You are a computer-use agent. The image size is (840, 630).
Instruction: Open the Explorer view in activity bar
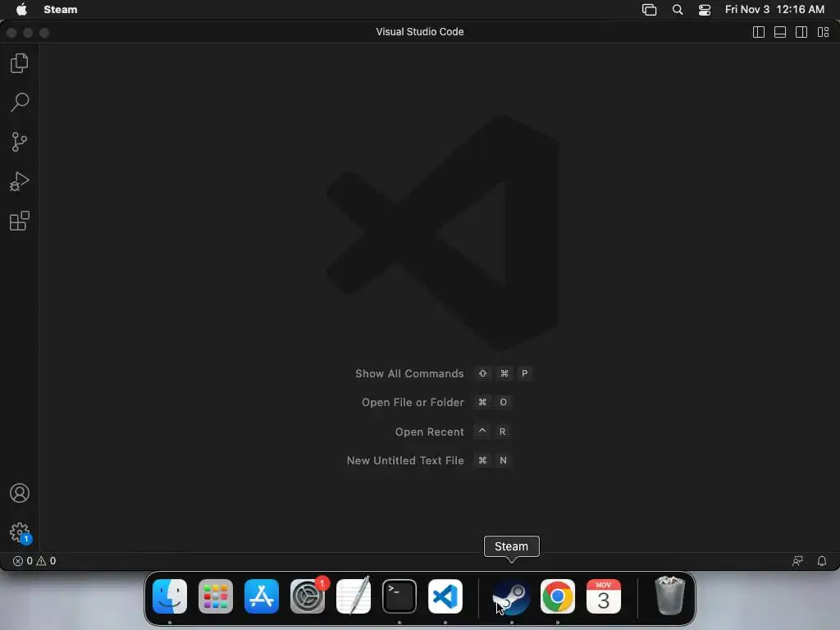(x=20, y=63)
